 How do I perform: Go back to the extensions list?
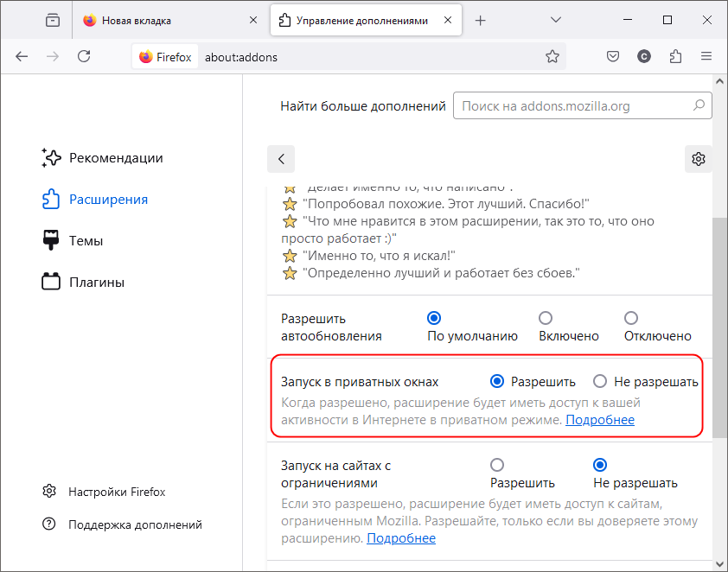coord(281,159)
